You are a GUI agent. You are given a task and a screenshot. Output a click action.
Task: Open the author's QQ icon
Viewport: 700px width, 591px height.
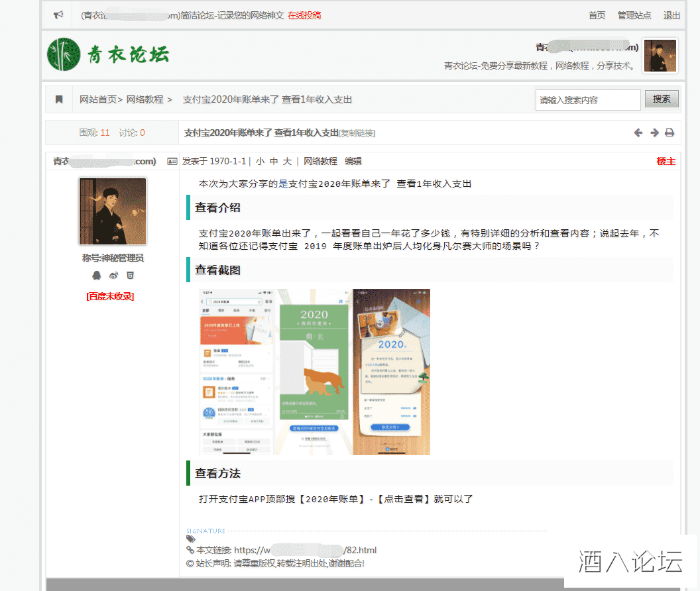pos(96,276)
